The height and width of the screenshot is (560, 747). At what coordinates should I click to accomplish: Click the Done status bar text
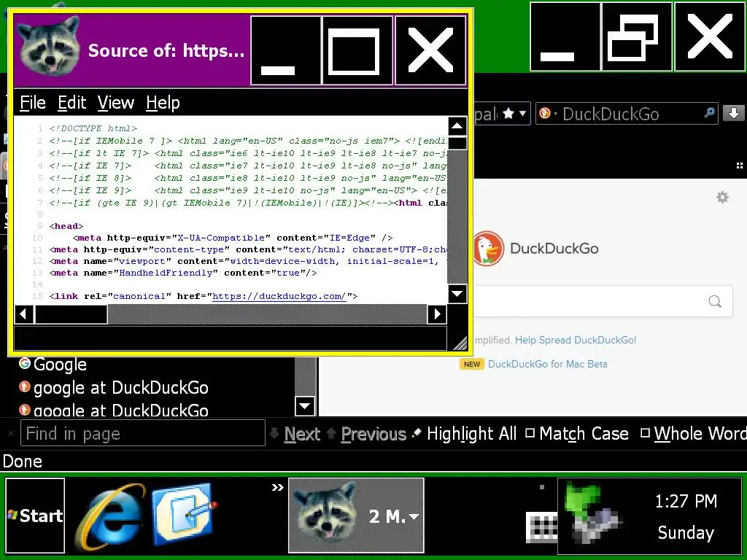coord(23,462)
